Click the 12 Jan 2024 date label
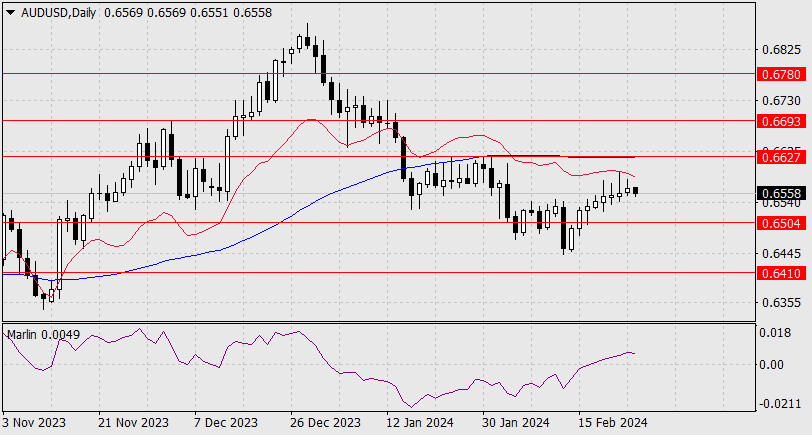812x435 pixels. click(420, 423)
